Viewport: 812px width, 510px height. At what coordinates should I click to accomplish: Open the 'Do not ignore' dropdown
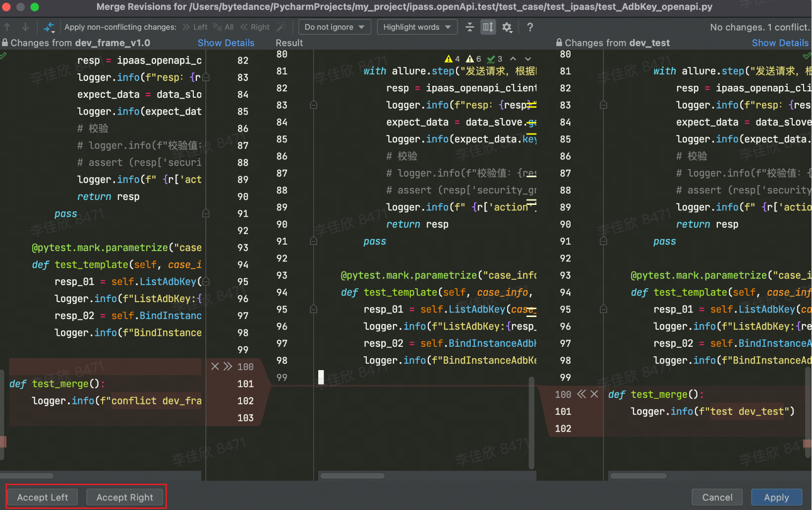pos(335,27)
